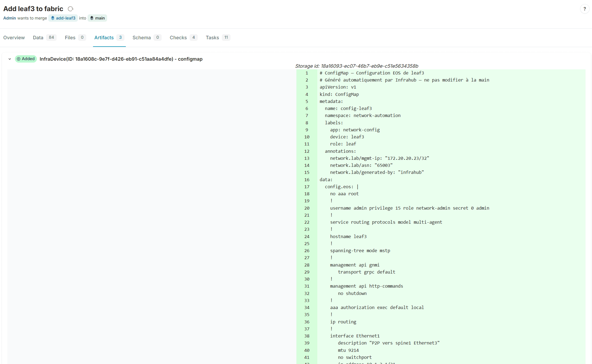Toggle the Added status badge
Screen dimensions: 592x364
point(26,59)
